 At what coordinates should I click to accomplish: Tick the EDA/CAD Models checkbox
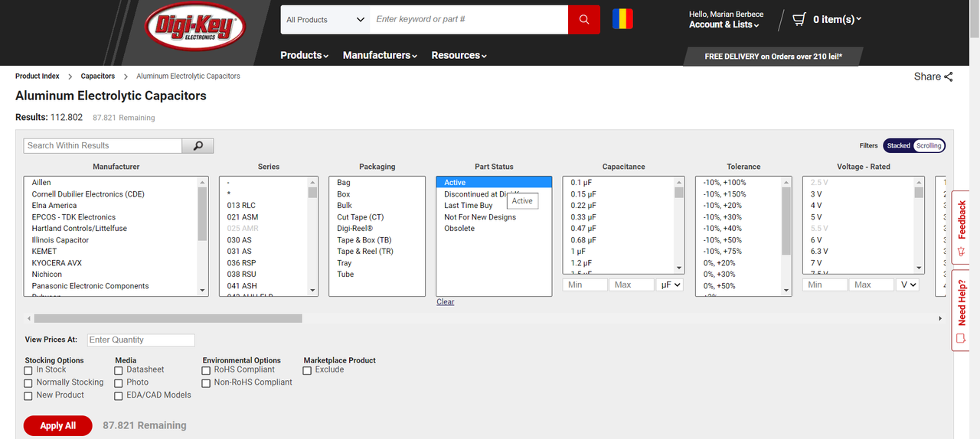[119, 396]
